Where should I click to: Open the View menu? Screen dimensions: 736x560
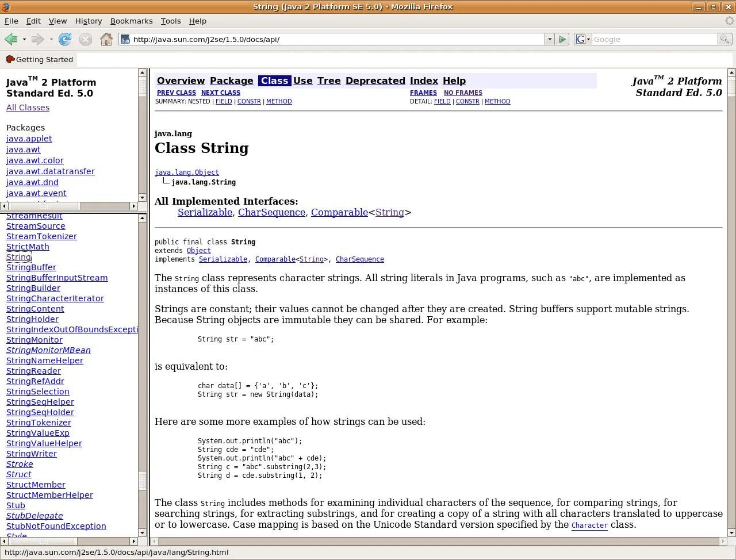(x=57, y=21)
